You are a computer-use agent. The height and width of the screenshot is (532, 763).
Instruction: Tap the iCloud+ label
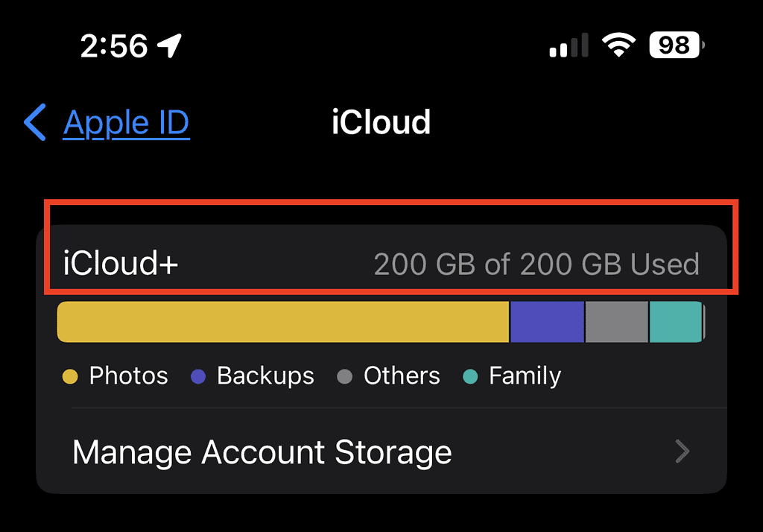[121, 264]
